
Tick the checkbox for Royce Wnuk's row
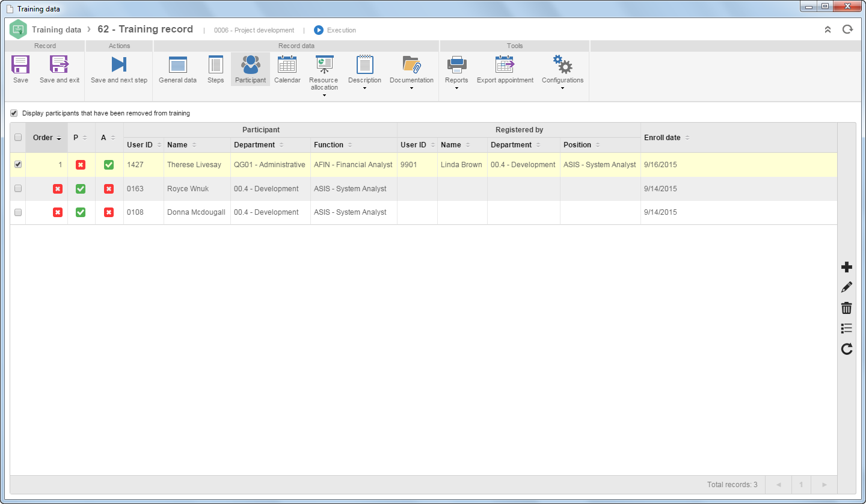coord(18,188)
